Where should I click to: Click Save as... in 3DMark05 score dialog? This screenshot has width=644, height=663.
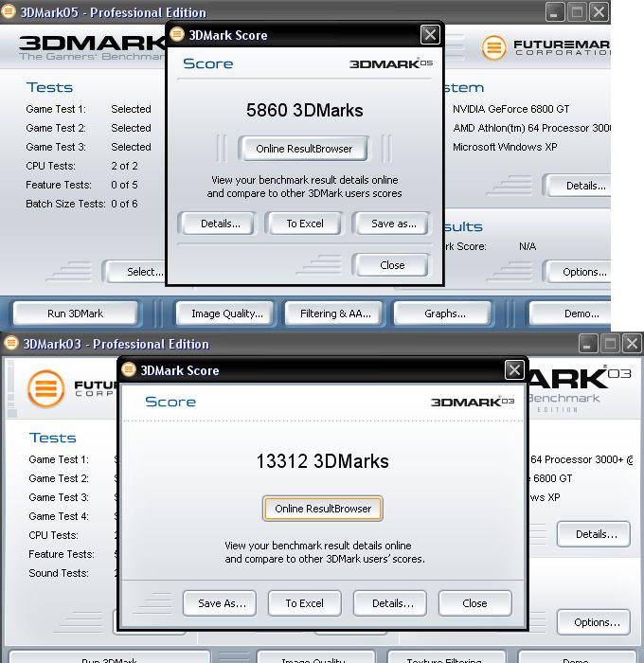click(x=393, y=224)
